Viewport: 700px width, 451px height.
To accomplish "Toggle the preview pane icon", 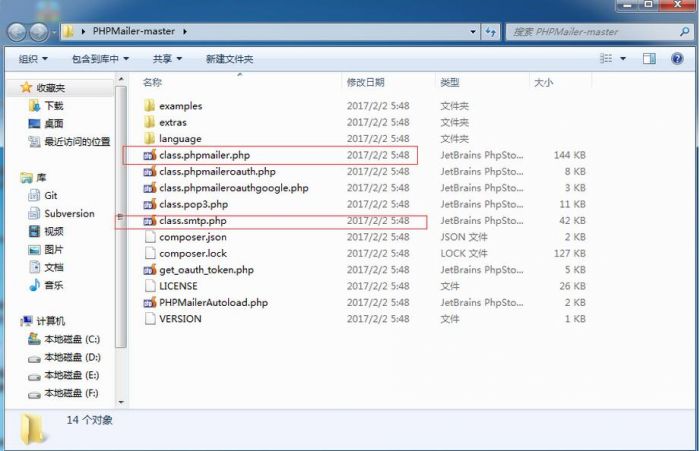I will coord(649,58).
